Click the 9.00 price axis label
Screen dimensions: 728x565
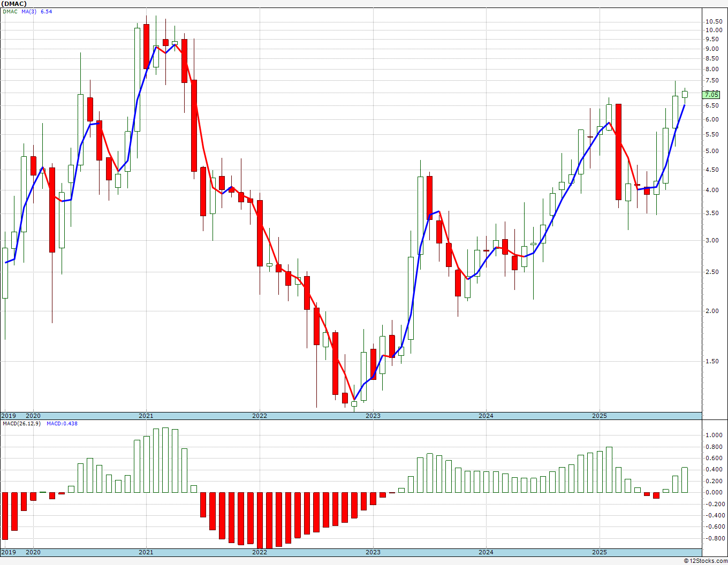[x=712, y=49]
